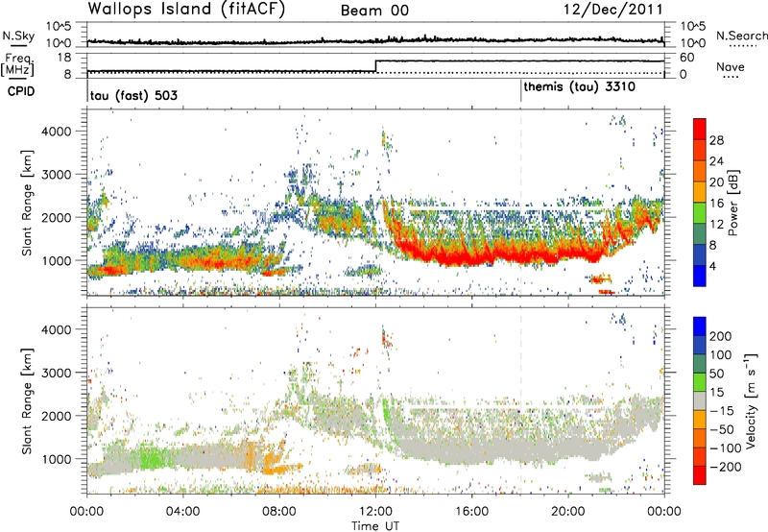
Task: Click the '12:00' time tick label
Action: [375, 512]
